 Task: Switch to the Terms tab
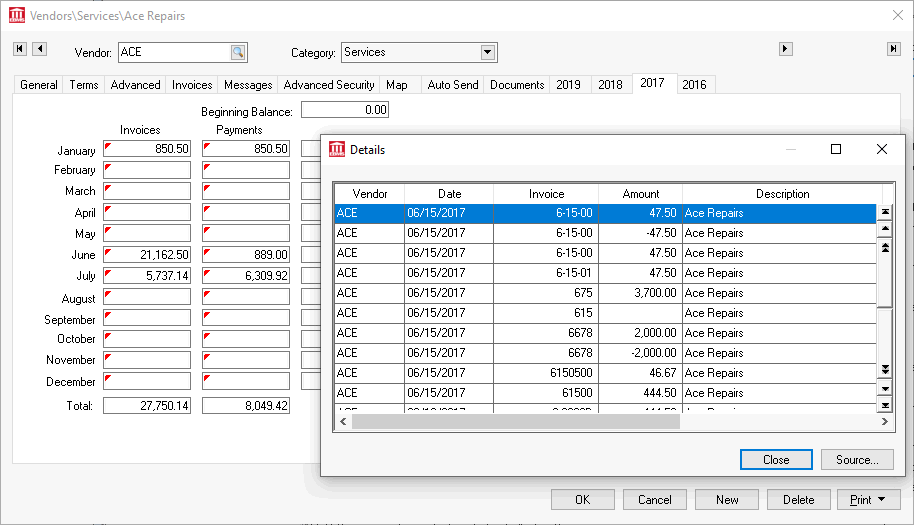84,85
